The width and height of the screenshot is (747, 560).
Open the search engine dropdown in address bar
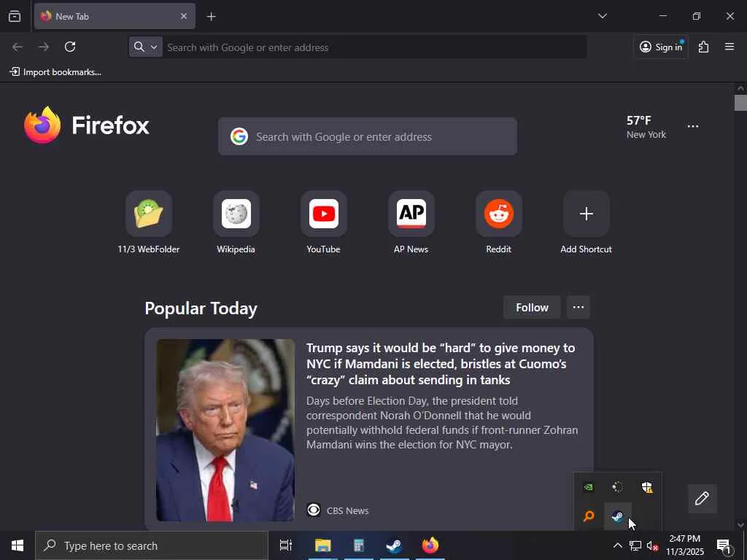tap(146, 47)
